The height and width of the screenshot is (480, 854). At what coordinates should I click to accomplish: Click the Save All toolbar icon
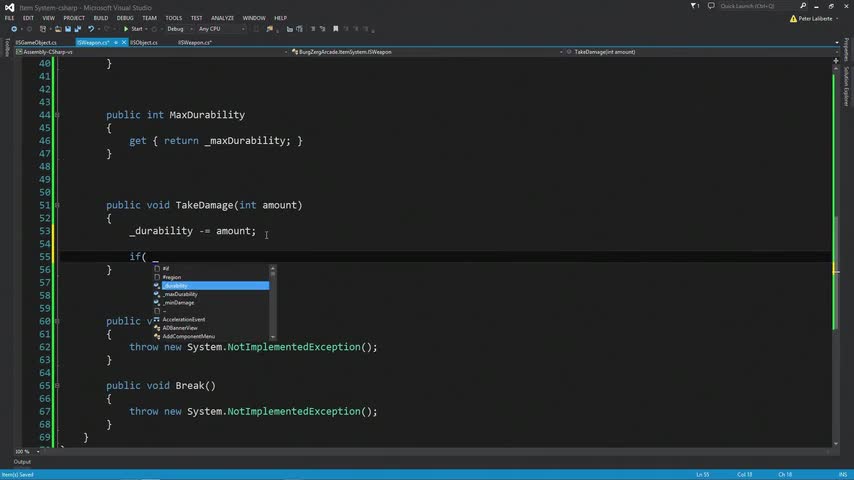pyautogui.click(x=77, y=29)
